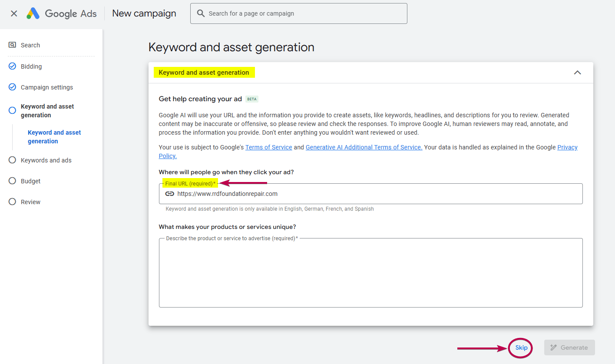The width and height of the screenshot is (615, 364).
Task: Click the Bidding completed checkmark icon
Action: tap(12, 66)
